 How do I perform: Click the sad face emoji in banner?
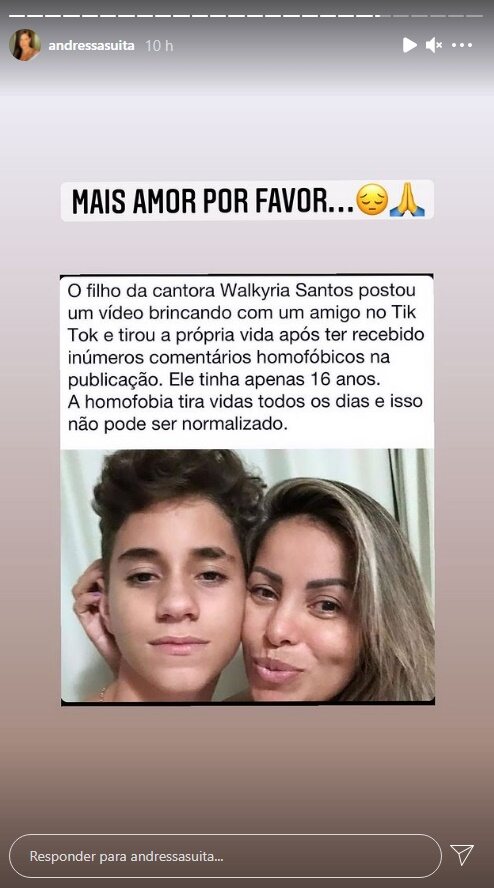372,200
